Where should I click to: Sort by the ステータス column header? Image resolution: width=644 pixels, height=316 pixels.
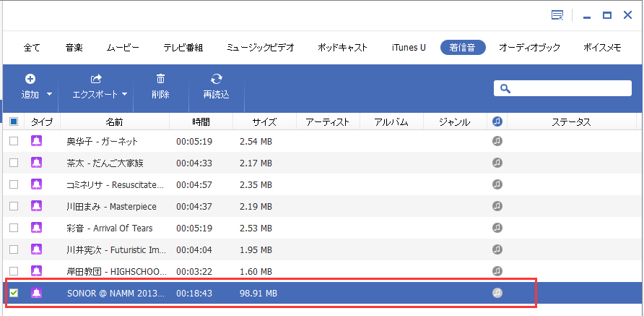point(571,121)
